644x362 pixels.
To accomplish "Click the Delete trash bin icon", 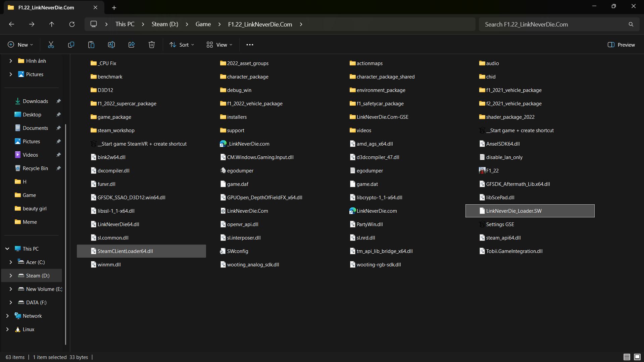I will coord(152,45).
